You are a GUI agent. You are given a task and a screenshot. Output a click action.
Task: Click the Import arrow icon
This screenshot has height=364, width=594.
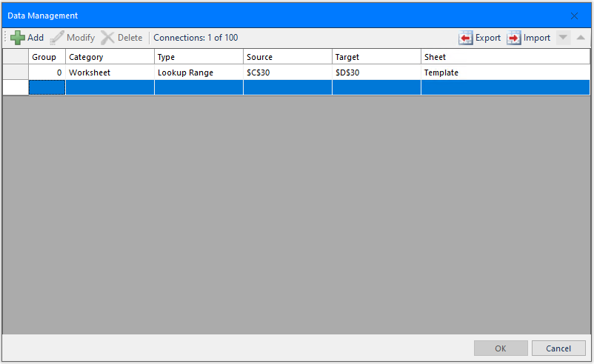click(514, 38)
